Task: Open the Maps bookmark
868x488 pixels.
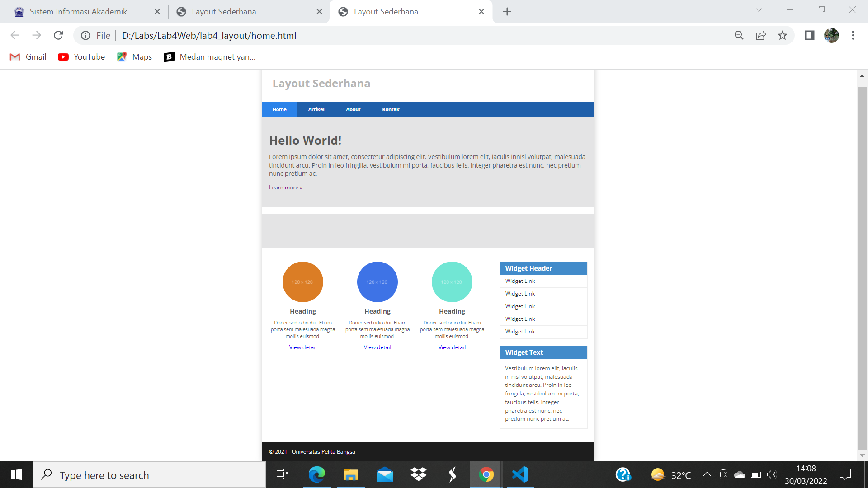Action: [134, 56]
